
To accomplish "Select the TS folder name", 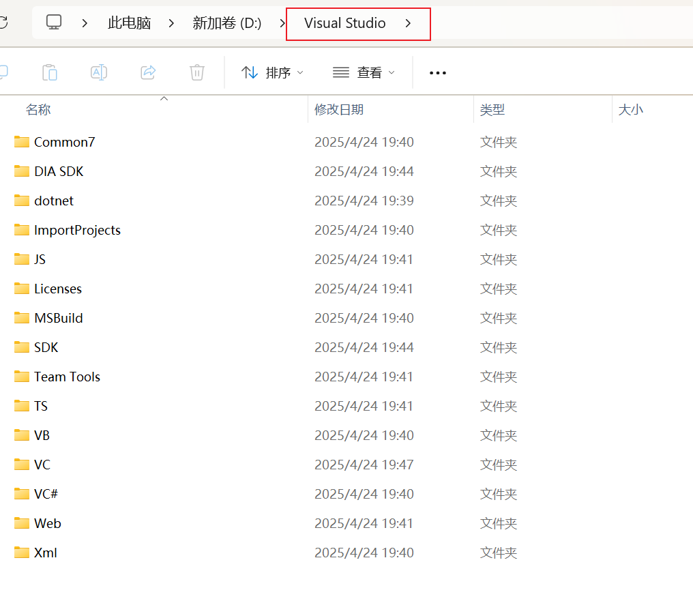I will [x=41, y=406].
